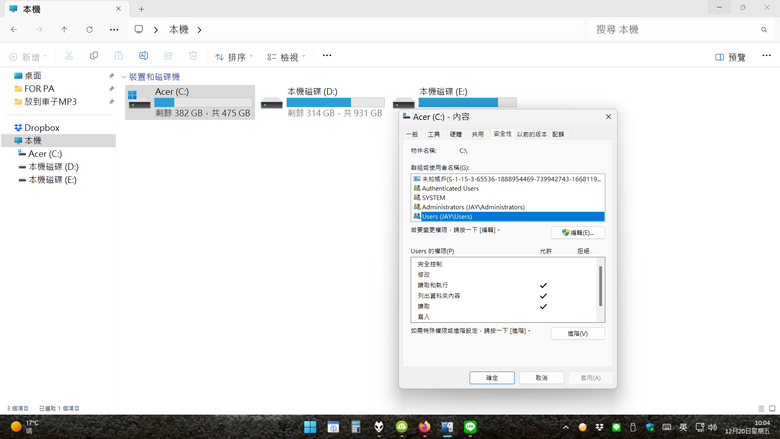Click 取消 in the properties dialog
The height and width of the screenshot is (439, 780).
point(542,378)
